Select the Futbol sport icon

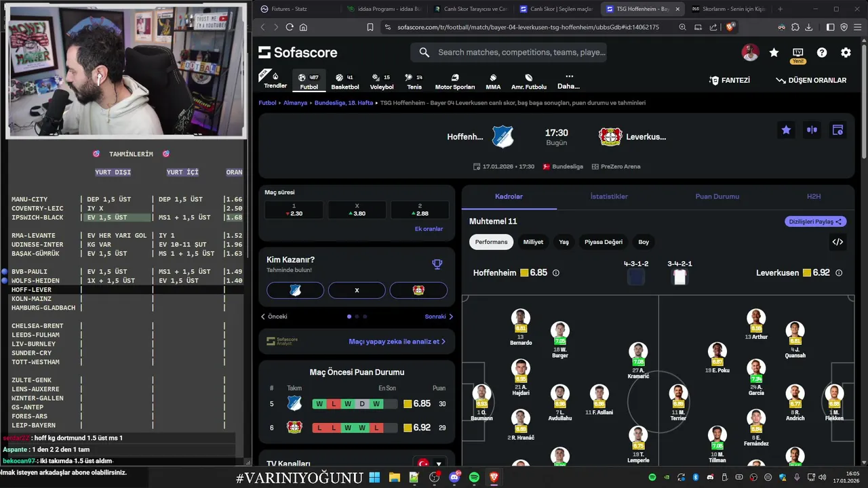click(309, 81)
